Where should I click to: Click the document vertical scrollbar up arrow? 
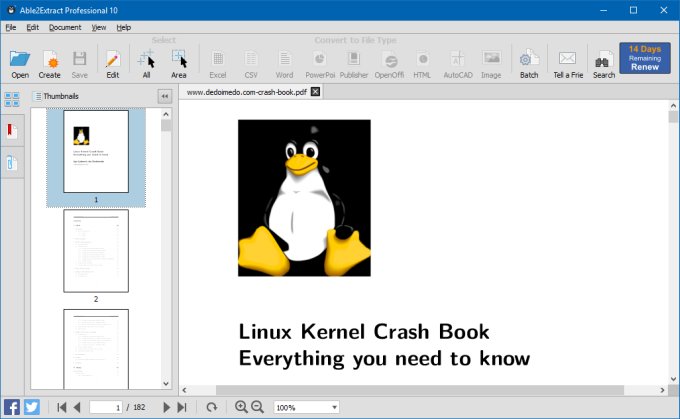tap(673, 105)
